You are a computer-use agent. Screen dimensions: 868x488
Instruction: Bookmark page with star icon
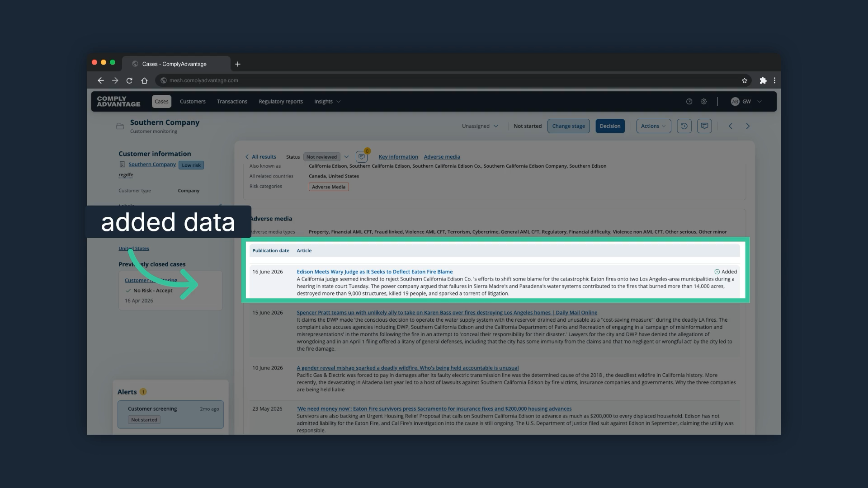(745, 80)
